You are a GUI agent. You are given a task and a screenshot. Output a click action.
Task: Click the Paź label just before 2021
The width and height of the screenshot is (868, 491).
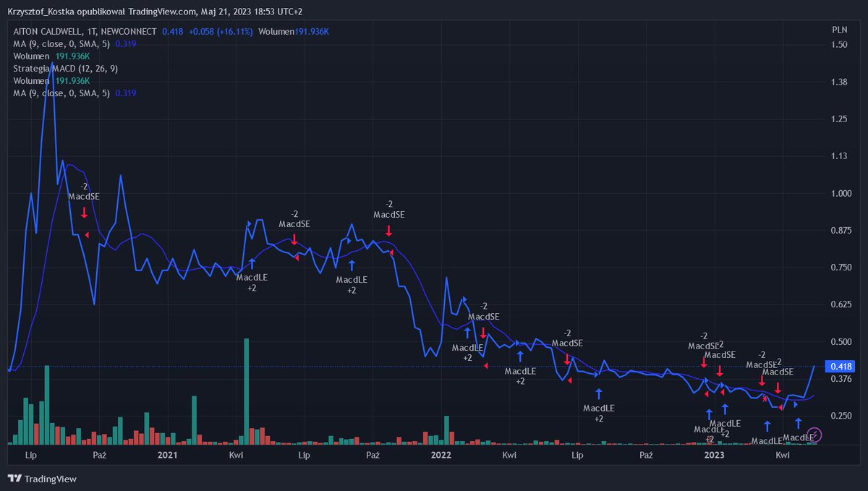(x=100, y=456)
